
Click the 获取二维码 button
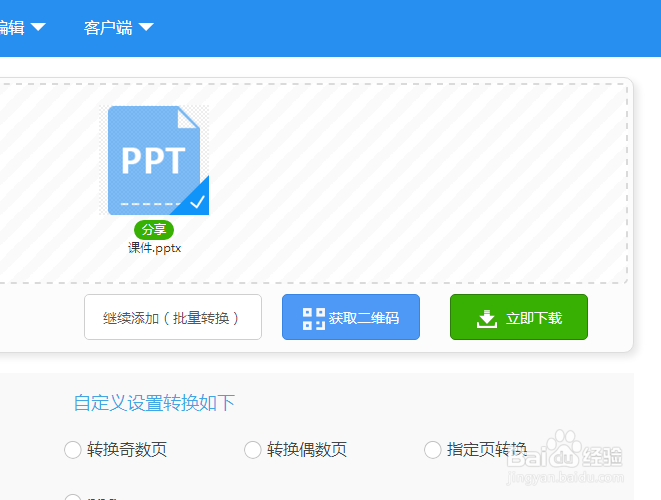click(351, 317)
